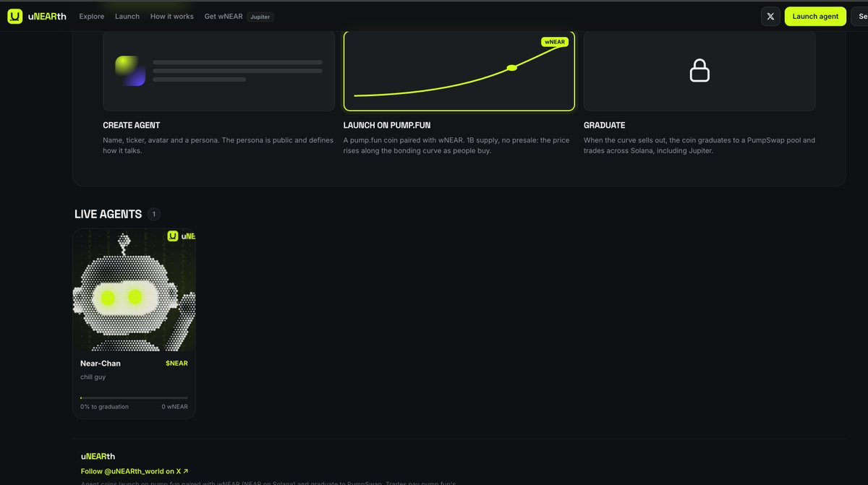
Task: Click the uNEARth brand name in header
Action: tap(47, 16)
